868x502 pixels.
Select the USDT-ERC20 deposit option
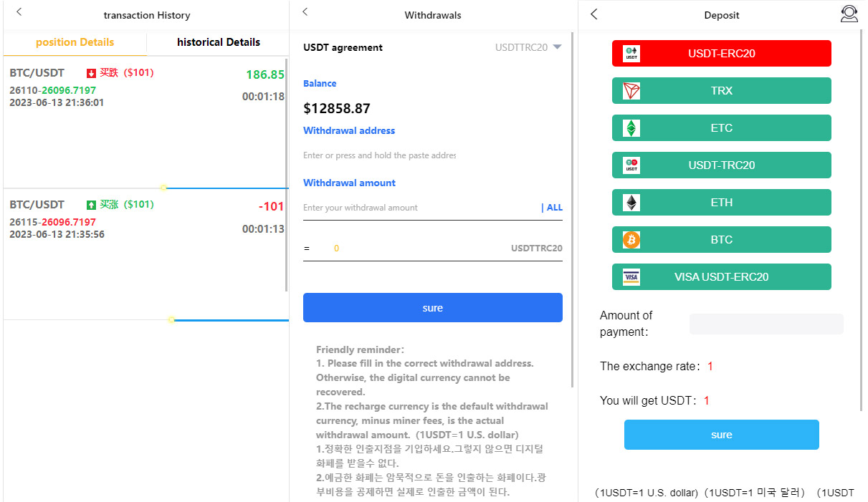tap(721, 54)
